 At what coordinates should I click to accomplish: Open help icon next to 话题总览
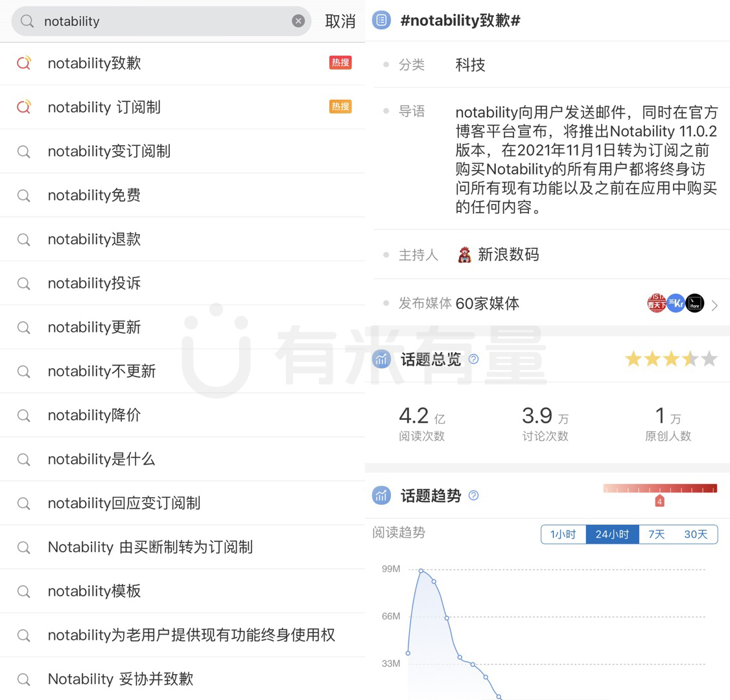pos(473,359)
